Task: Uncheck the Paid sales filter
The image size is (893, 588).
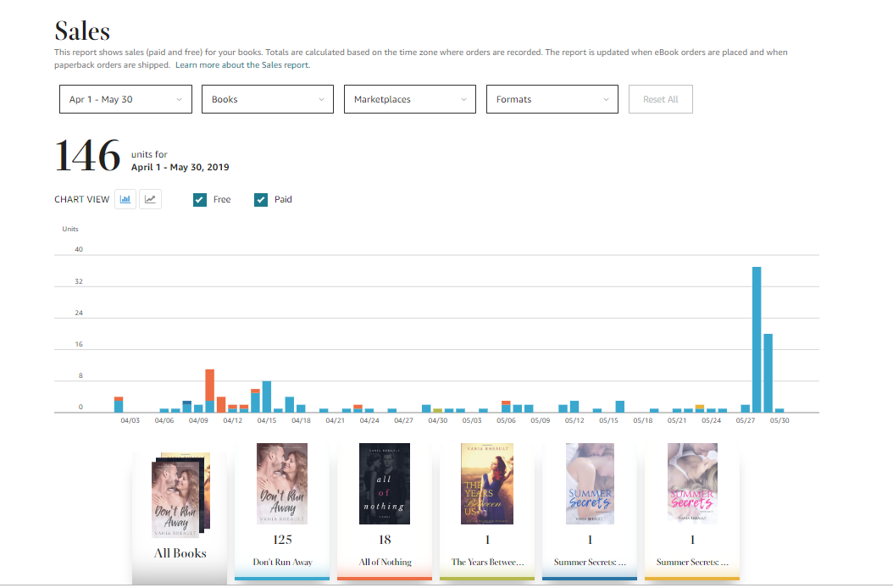Action: [261, 199]
